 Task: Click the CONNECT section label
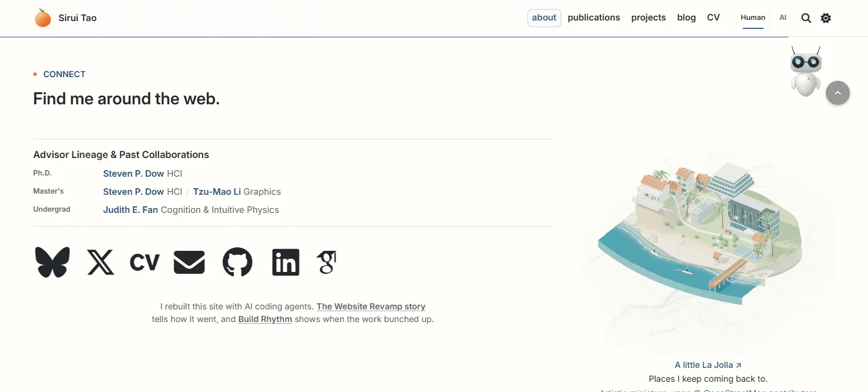[x=64, y=74]
